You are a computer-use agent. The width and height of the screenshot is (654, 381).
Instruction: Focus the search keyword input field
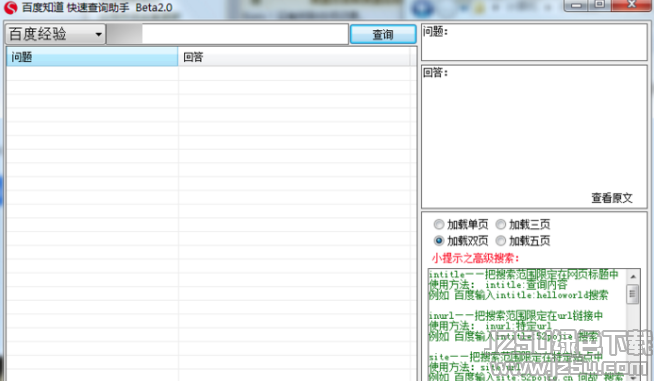245,34
